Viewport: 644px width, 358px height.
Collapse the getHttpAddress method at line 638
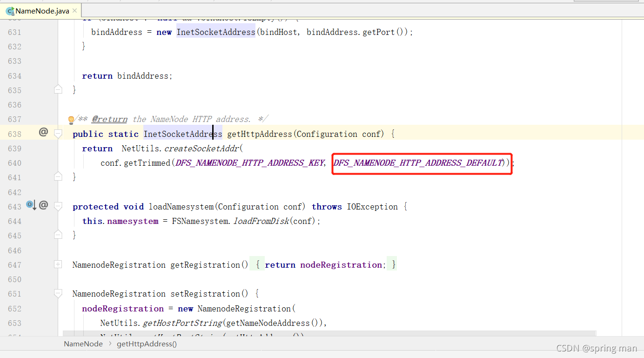pyautogui.click(x=58, y=134)
